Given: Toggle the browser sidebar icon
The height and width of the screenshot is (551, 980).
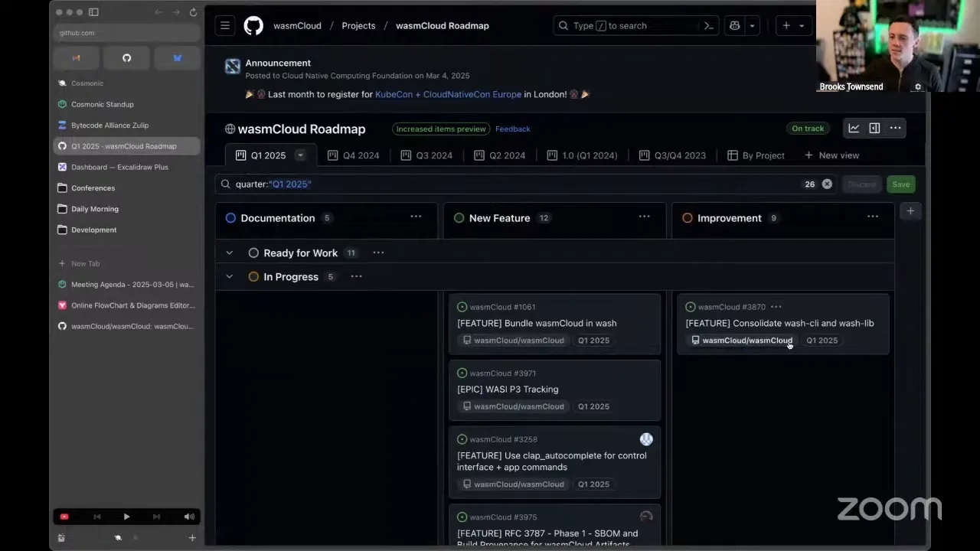Looking at the screenshot, I should tap(93, 12).
